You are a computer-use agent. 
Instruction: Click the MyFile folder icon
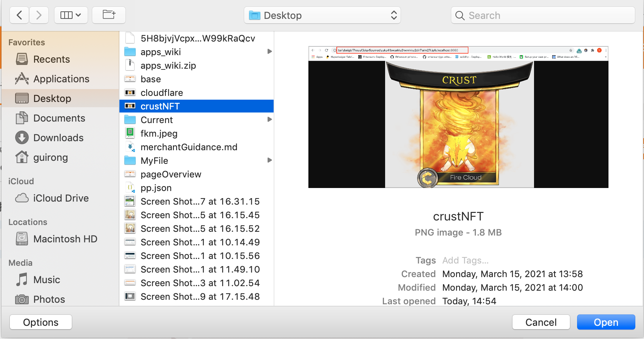(130, 160)
